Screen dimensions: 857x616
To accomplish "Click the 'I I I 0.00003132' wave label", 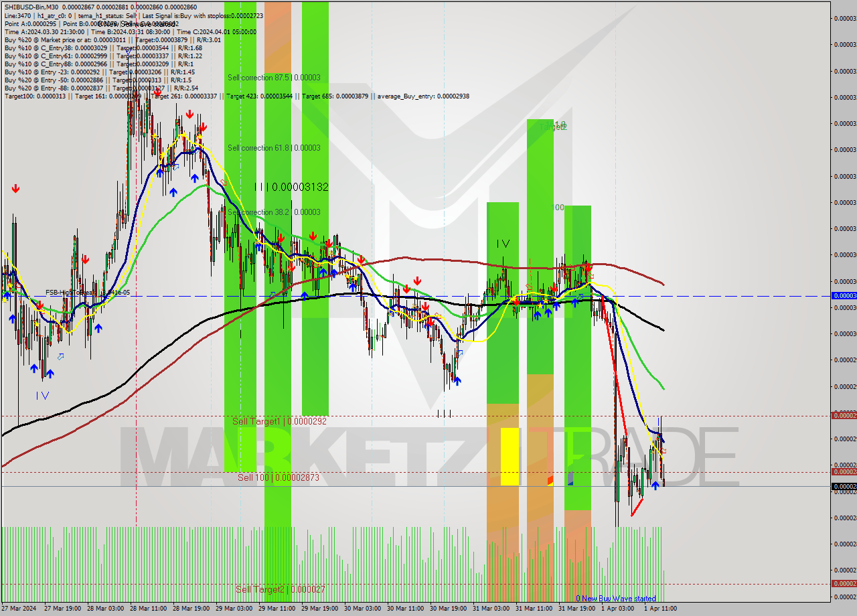I will pos(291,187).
